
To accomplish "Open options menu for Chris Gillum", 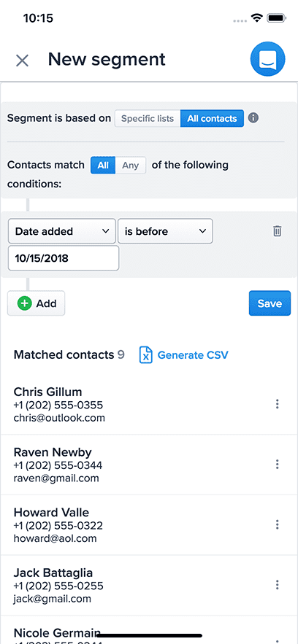I will (x=278, y=404).
